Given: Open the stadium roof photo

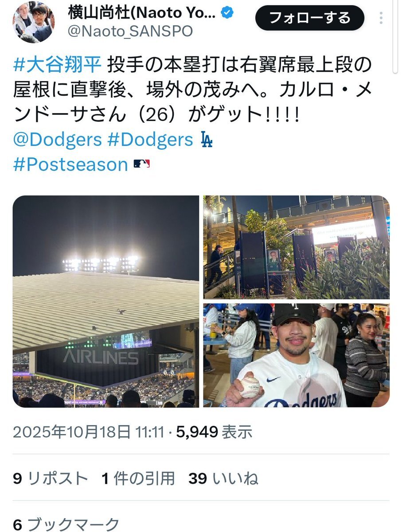Looking at the screenshot, I should click(106, 301).
